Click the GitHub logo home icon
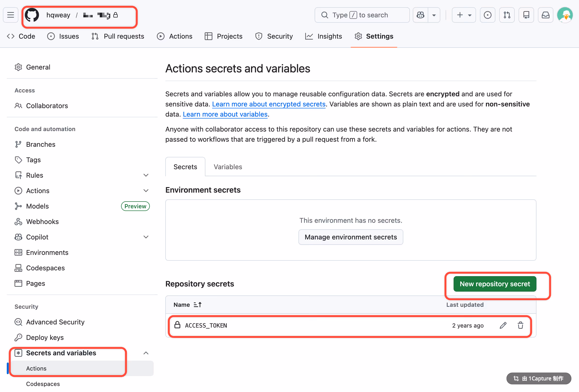This screenshot has height=392, width=579. (x=32, y=15)
